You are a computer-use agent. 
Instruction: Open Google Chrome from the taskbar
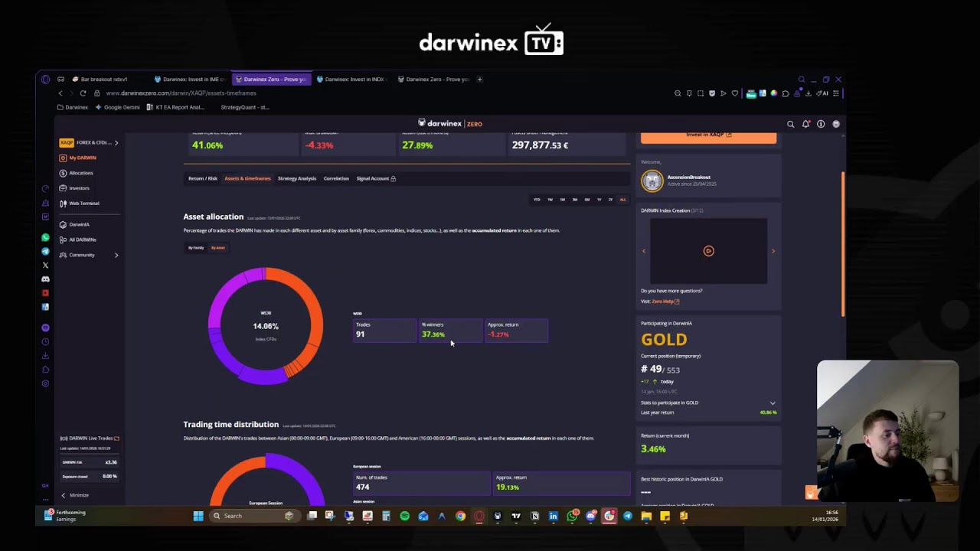coord(460,516)
